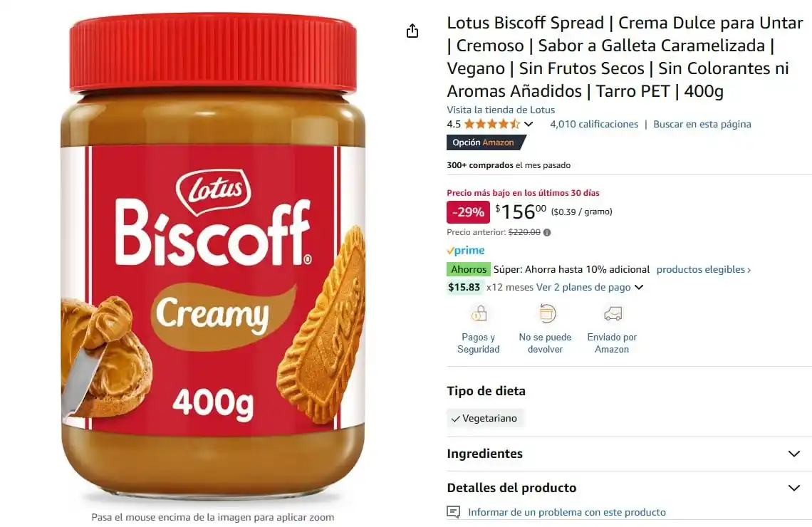Click the star rating icons
This screenshot has height=527, width=812.
(492, 124)
